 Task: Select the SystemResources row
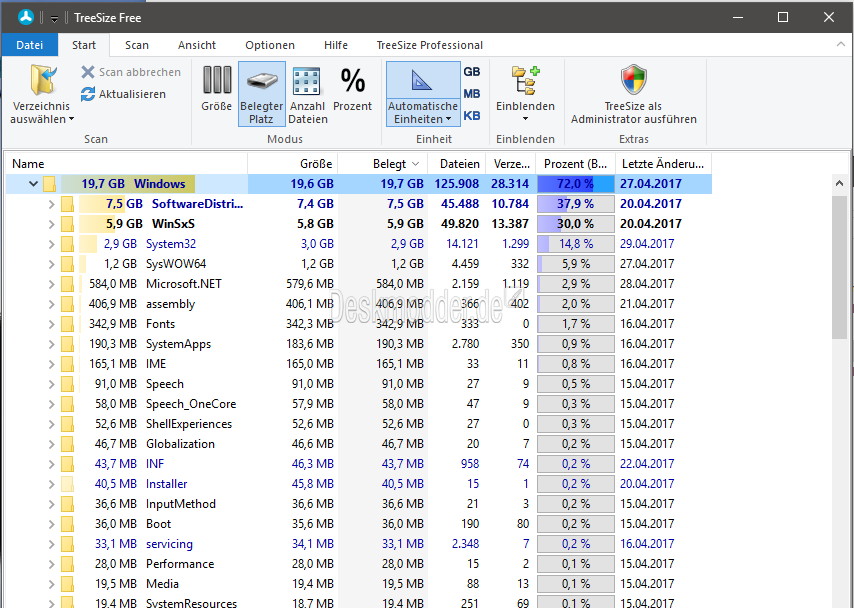359,602
